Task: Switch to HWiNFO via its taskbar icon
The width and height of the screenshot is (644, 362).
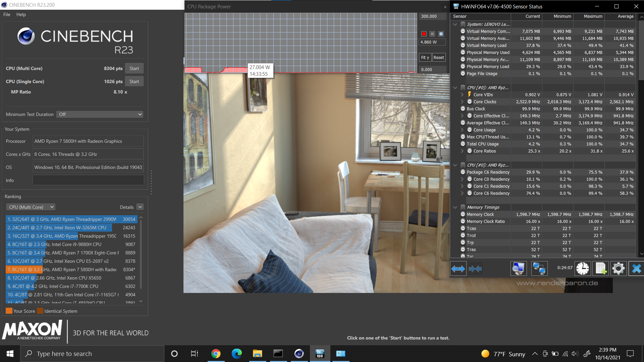Action: click(x=320, y=354)
